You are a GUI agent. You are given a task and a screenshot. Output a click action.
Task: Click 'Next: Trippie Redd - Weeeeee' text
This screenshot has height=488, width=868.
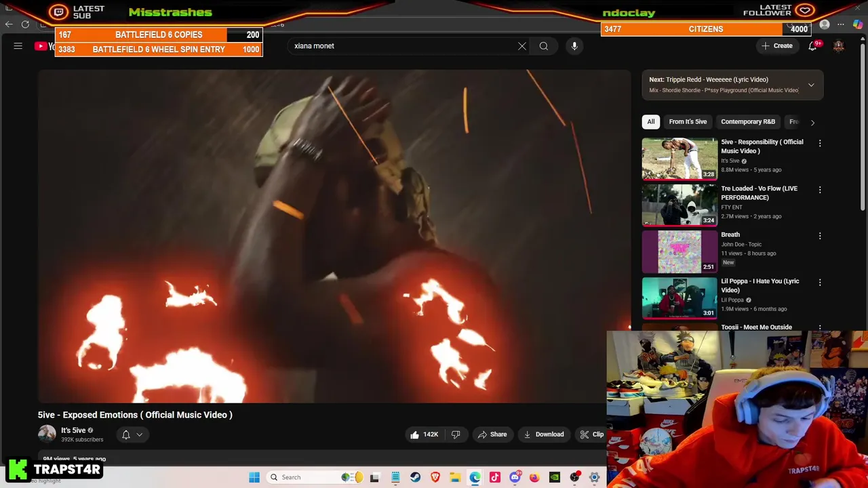coord(709,80)
